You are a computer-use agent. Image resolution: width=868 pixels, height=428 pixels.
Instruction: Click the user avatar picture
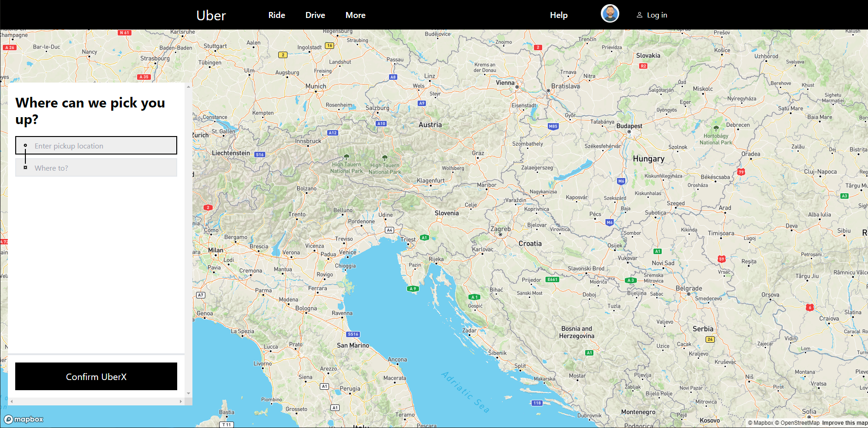[x=610, y=14]
